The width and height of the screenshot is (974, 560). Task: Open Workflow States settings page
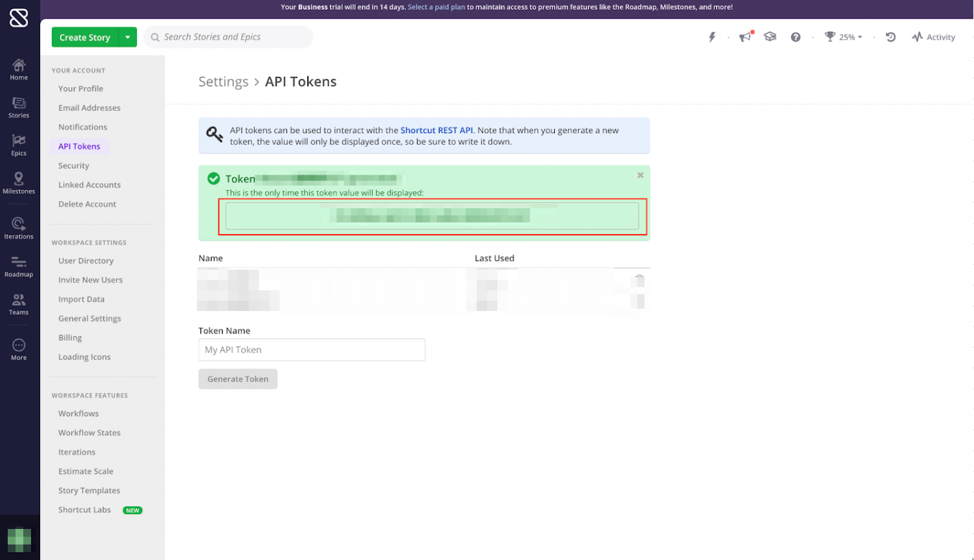89,433
